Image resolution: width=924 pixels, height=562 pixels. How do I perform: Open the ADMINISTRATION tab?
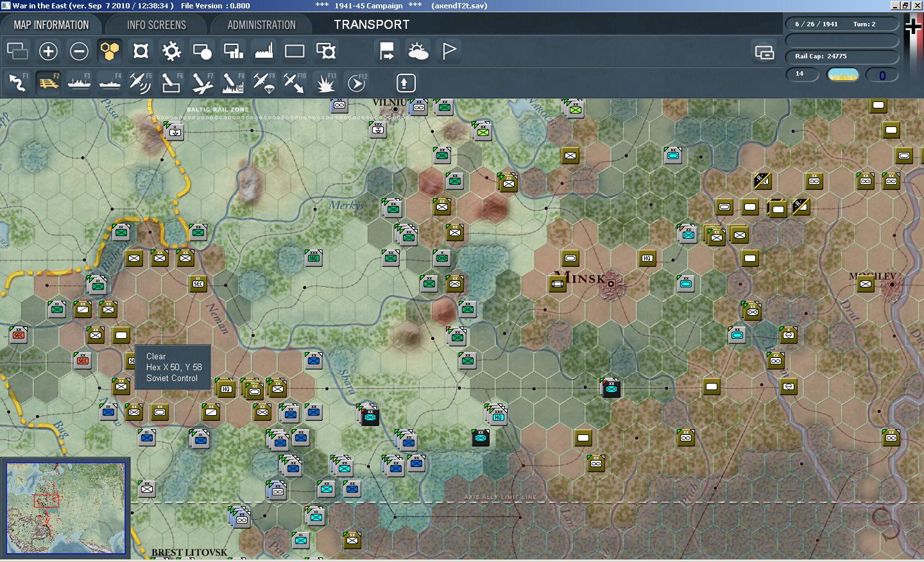(x=261, y=25)
